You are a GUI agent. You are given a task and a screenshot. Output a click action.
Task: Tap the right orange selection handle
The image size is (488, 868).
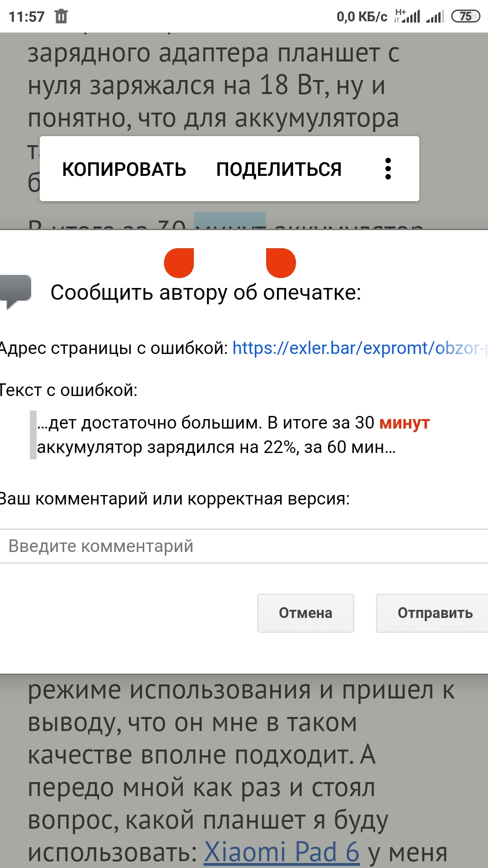click(280, 263)
